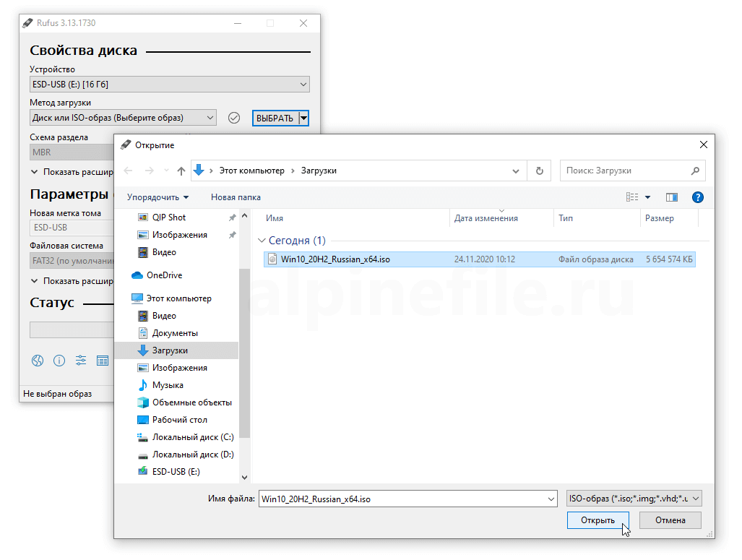Go up one folder level

(x=181, y=171)
